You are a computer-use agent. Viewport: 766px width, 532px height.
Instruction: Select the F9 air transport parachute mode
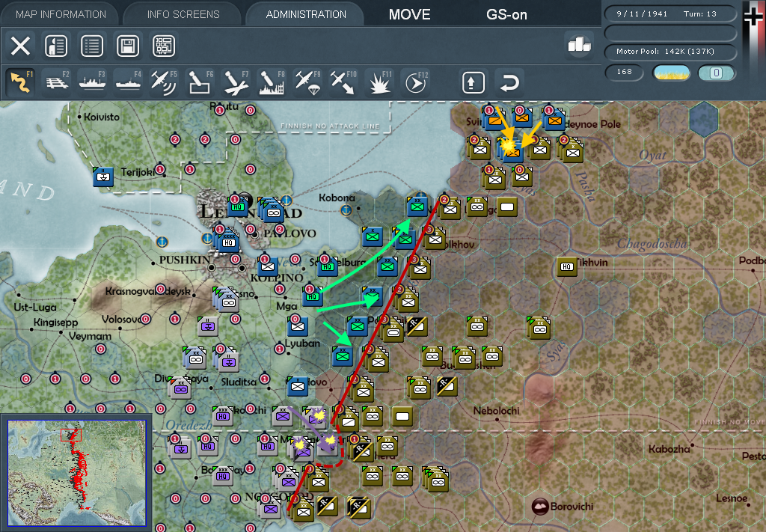click(x=307, y=82)
